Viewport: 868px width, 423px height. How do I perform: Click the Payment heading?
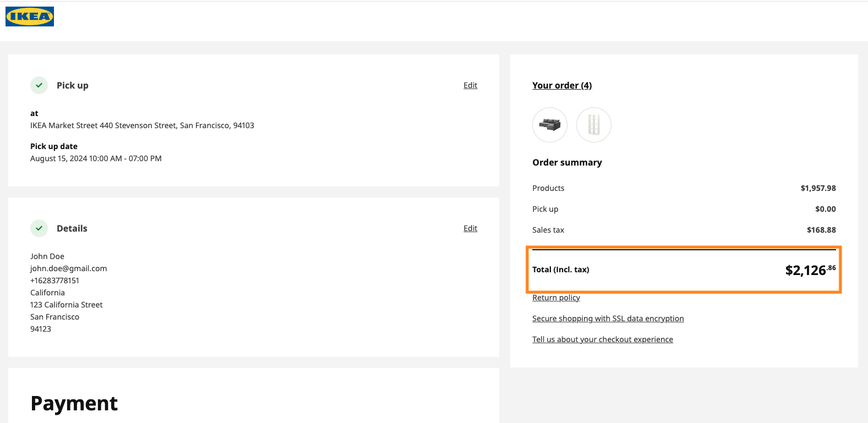[x=74, y=403]
